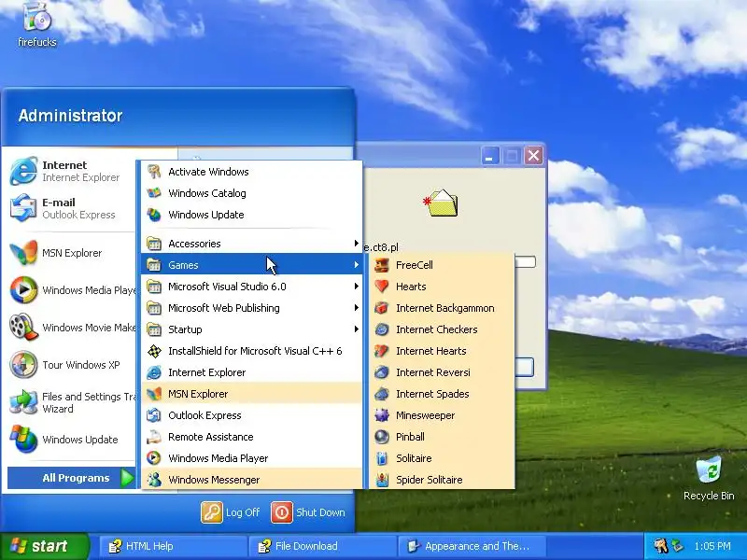Screen dimensions: 747x560
Task: Choose Windows Media Player in left pane
Action: click(73, 290)
